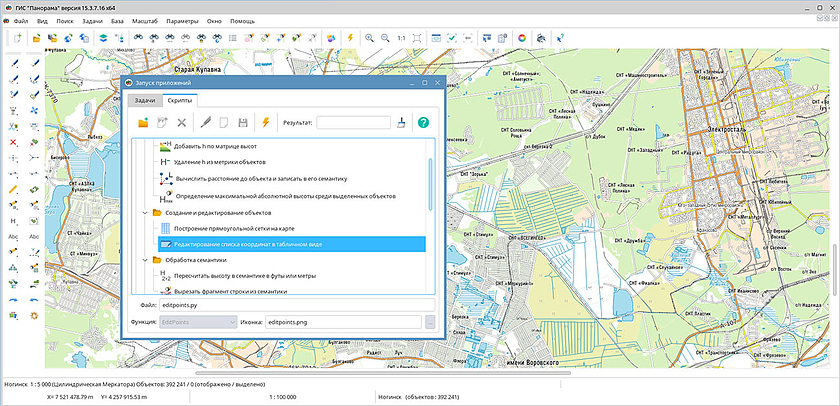Screen dimensions: 840x406
Task: Click the lightning run script icon in dialog
Action: click(x=265, y=122)
